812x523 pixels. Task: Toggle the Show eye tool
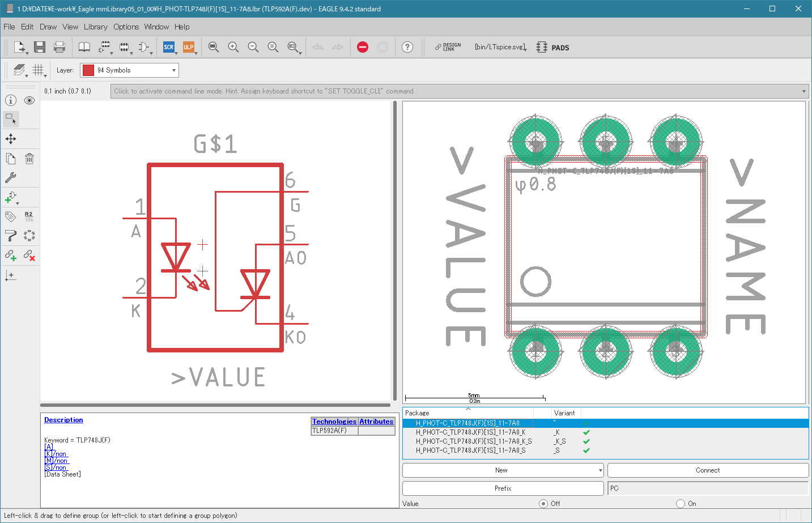tap(29, 100)
